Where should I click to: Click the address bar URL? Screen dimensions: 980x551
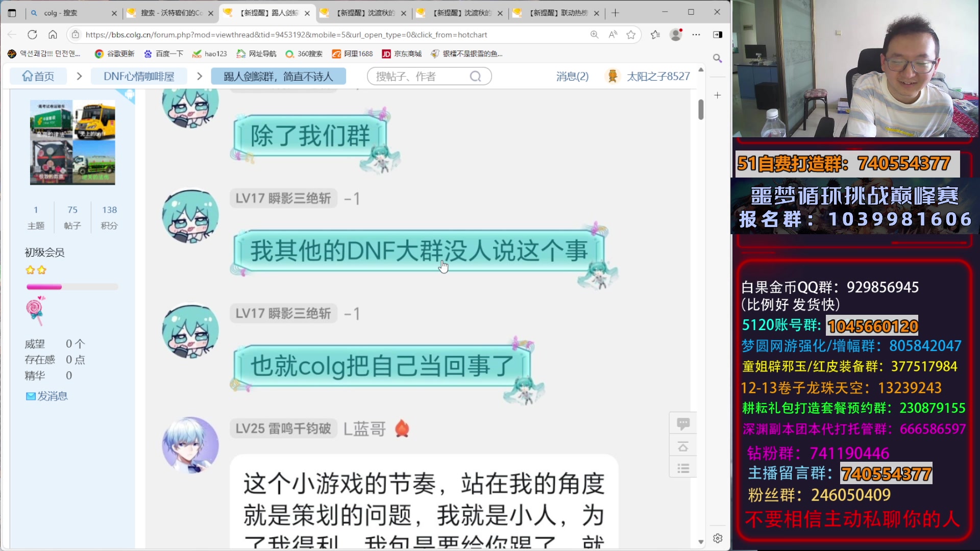286,35
